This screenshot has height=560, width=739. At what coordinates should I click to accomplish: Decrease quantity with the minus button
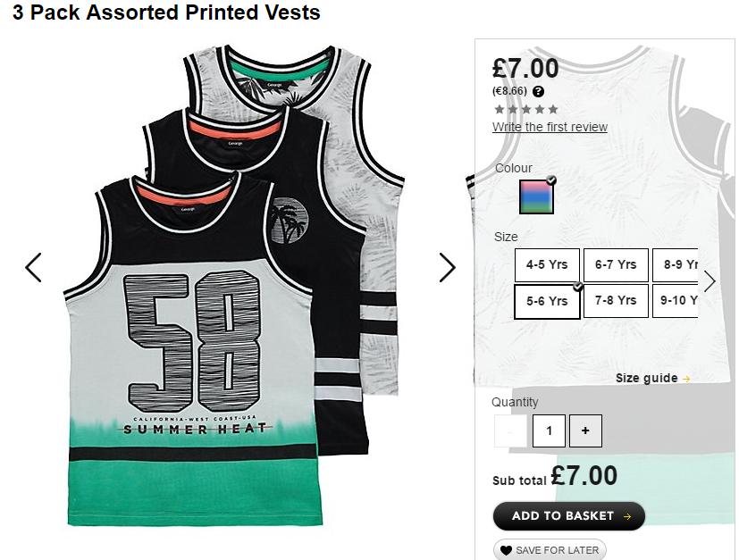(x=510, y=430)
